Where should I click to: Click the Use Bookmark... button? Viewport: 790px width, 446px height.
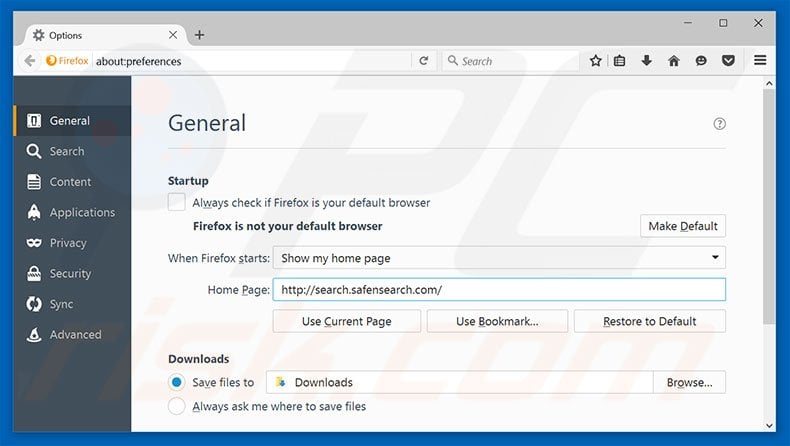pos(497,321)
